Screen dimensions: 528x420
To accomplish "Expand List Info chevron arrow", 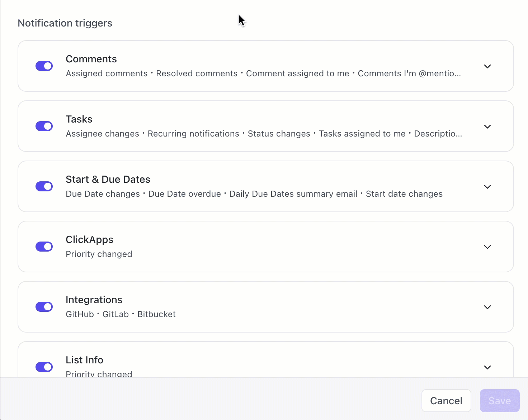I will pyautogui.click(x=487, y=367).
